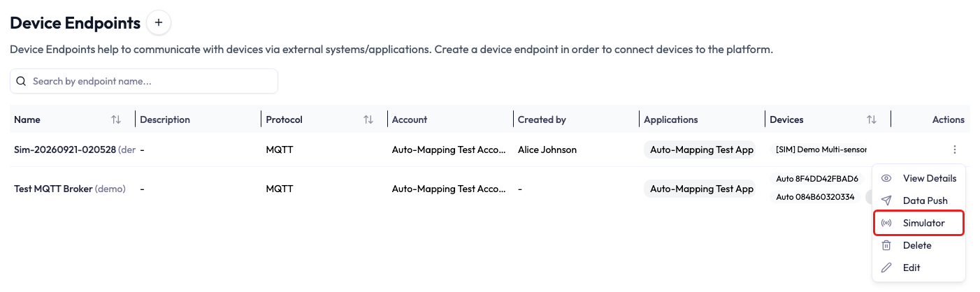Screen dimensions: 980x292
Task: Open actions menu for Sim-20260921-020528 row
Action: (x=954, y=149)
